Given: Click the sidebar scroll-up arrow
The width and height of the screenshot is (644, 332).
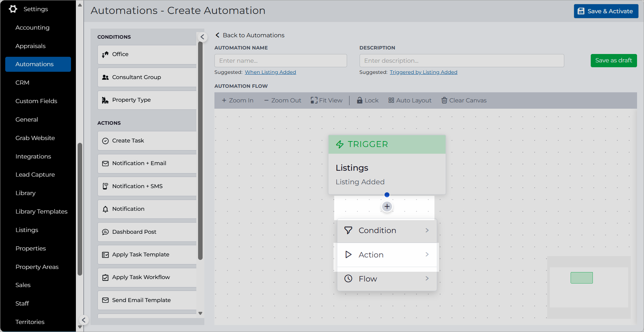Looking at the screenshot, I should pos(80,5).
